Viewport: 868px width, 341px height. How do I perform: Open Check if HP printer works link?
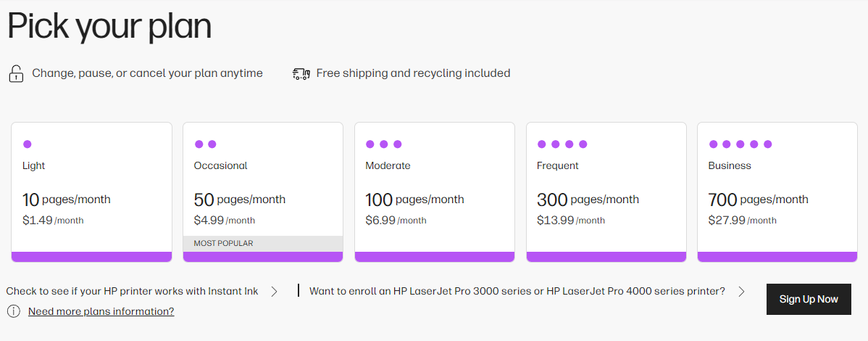(x=133, y=292)
